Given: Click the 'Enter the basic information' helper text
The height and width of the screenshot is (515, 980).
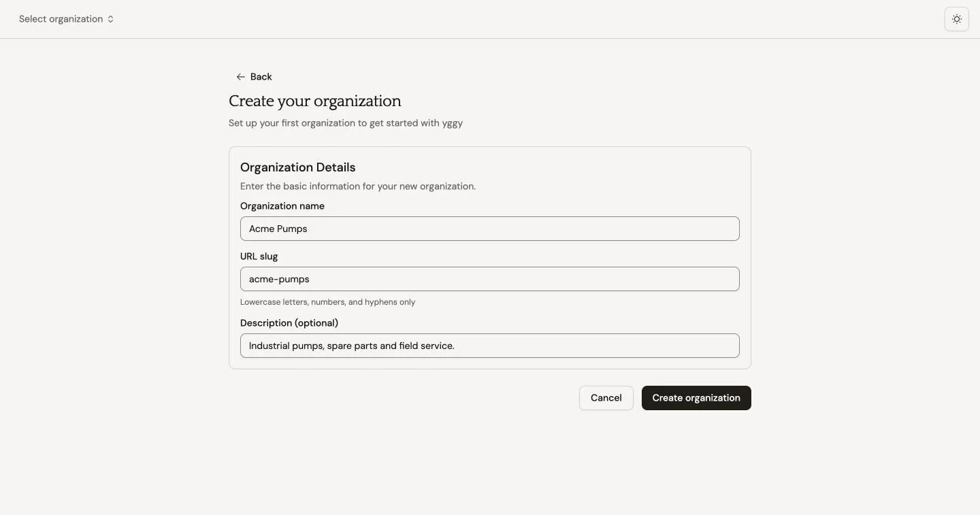Looking at the screenshot, I should pyautogui.click(x=358, y=186).
